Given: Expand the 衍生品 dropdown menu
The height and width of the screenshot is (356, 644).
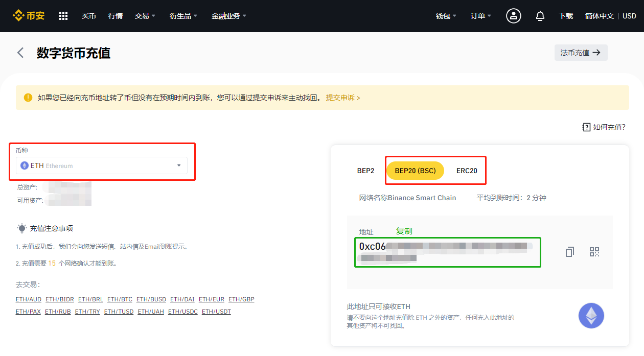Looking at the screenshot, I should click(x=183, y=16).
